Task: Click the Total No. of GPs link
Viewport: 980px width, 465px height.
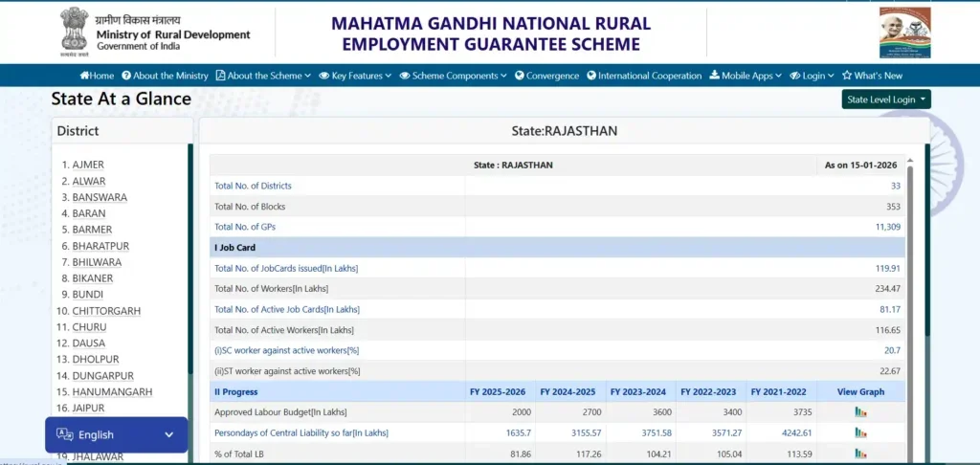Action: pos(244,227)
